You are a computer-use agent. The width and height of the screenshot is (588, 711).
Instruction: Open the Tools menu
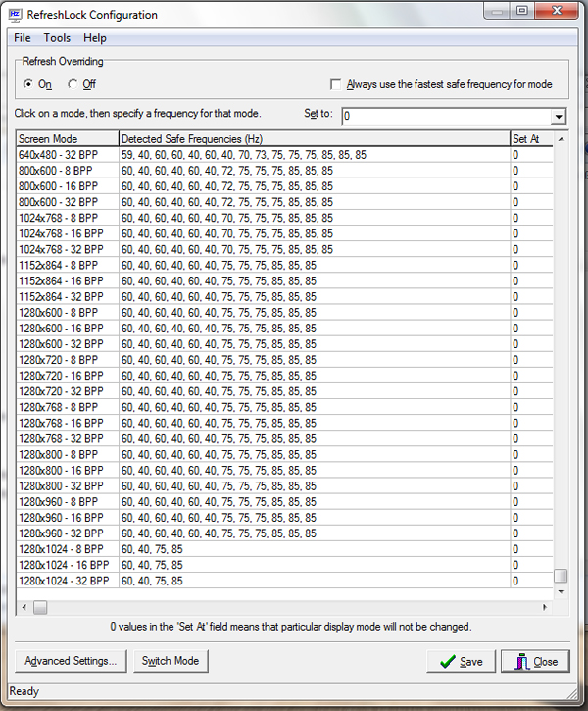[57, 38]
